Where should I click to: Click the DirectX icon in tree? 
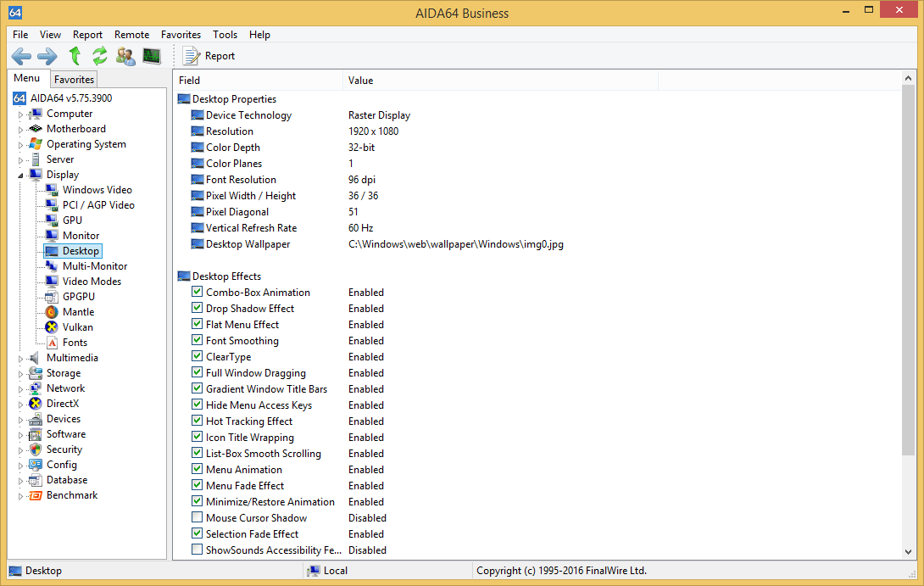36,404
